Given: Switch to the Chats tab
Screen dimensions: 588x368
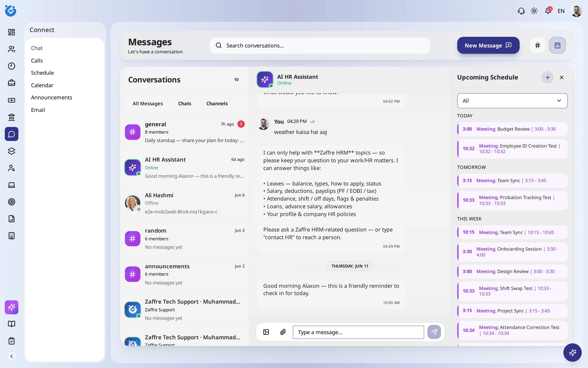Looking at the screenshot, I should pyautogui.click(x=185, y=103).
